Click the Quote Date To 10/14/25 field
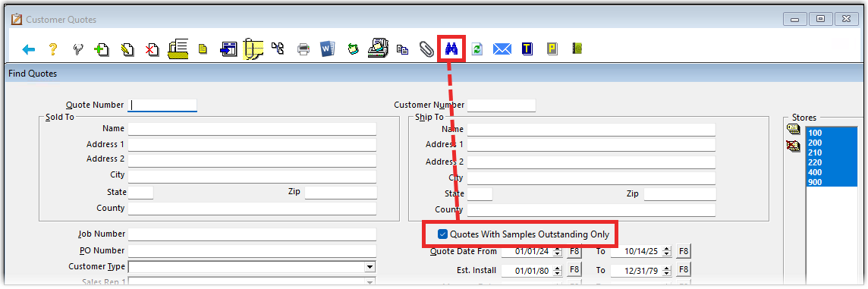Screen dimensions: 868x289 point(636,251)
